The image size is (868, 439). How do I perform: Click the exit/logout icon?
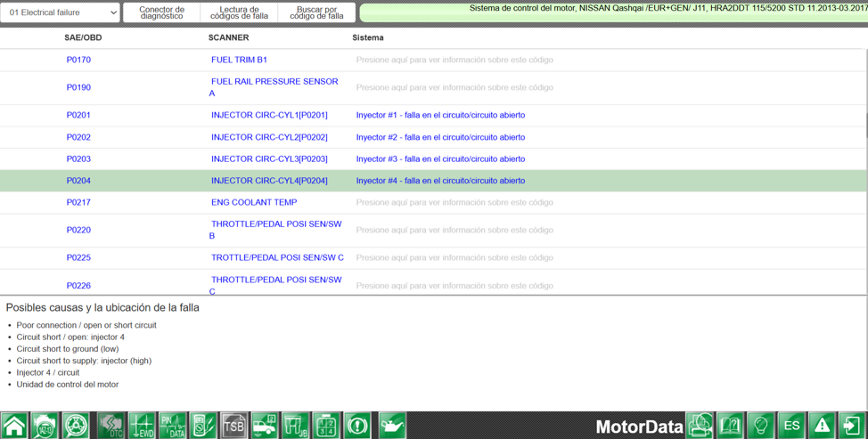click(x=853, y=426)
